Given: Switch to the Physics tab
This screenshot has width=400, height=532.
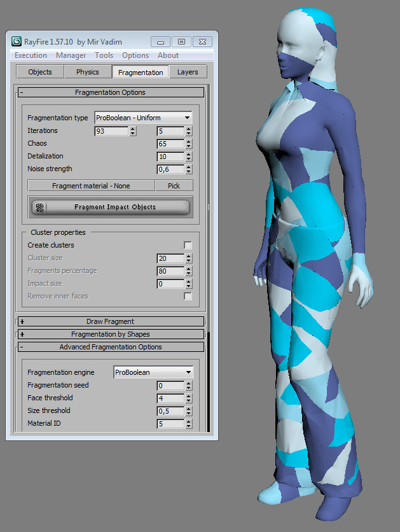Looking at the screenshot, I should point(88,72).
